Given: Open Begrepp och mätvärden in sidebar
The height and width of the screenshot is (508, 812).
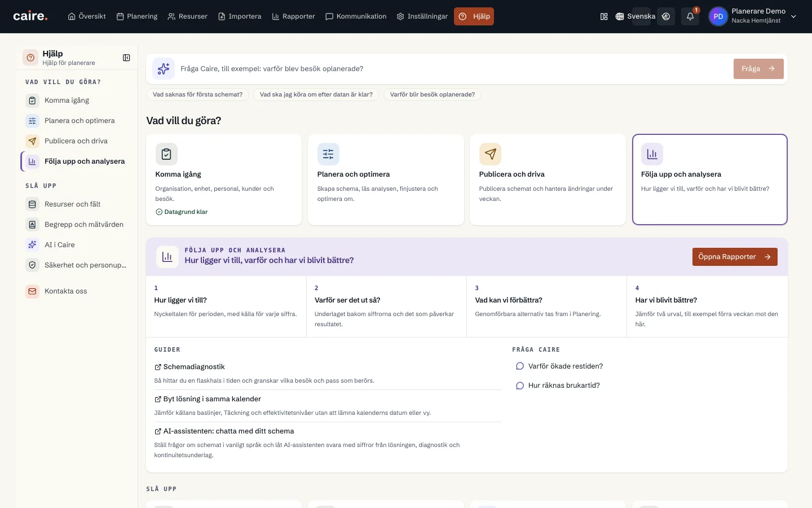Looking at the screenshot, I should [x=76, y=225].
